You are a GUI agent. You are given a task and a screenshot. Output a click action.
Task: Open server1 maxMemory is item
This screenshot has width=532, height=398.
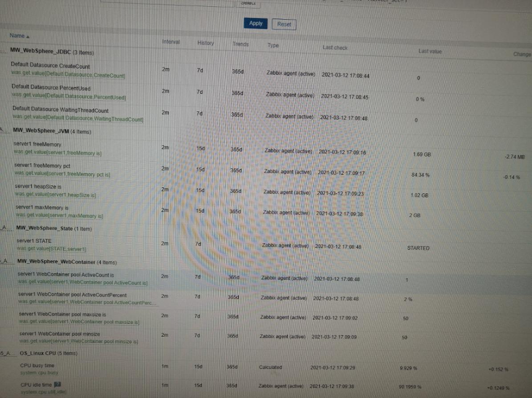pyautogui.click(x=42, y=207)
